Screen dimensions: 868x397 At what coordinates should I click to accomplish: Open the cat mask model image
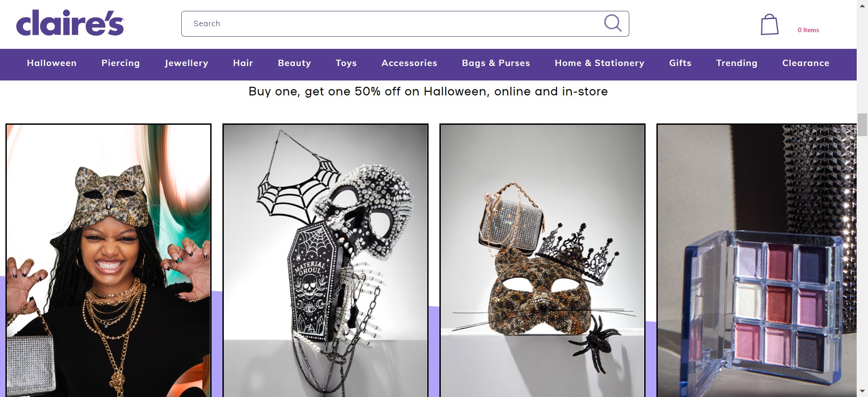pos(108,260)
